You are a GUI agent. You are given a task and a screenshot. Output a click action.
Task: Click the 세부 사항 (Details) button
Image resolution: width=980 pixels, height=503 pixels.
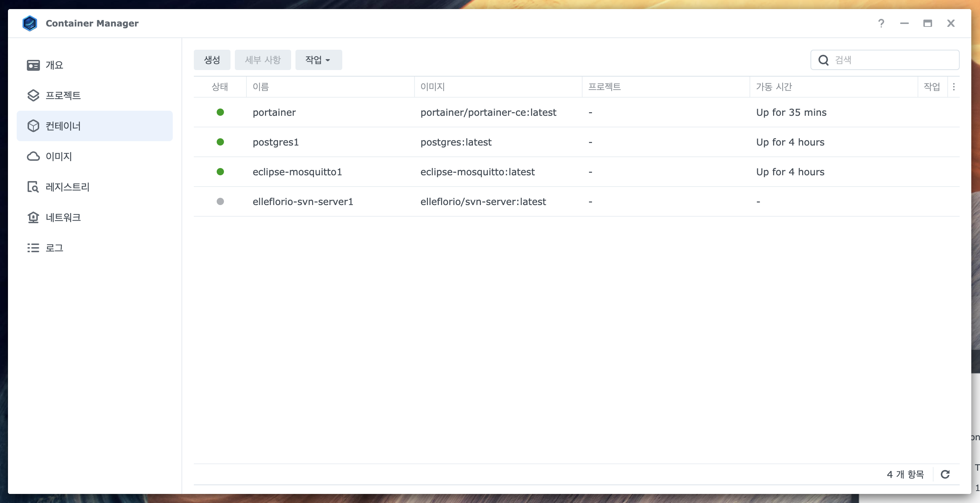coord(263,60)
